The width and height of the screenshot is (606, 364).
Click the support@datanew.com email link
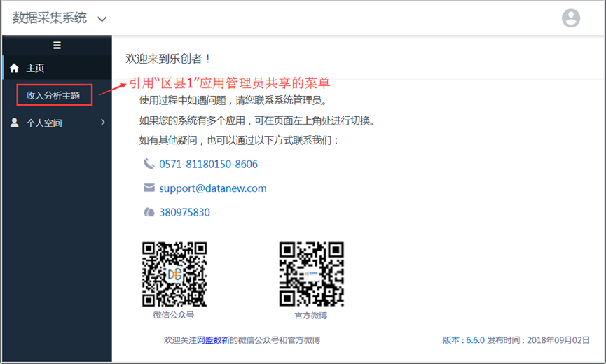pyautogui.click(x=212, y=188)
